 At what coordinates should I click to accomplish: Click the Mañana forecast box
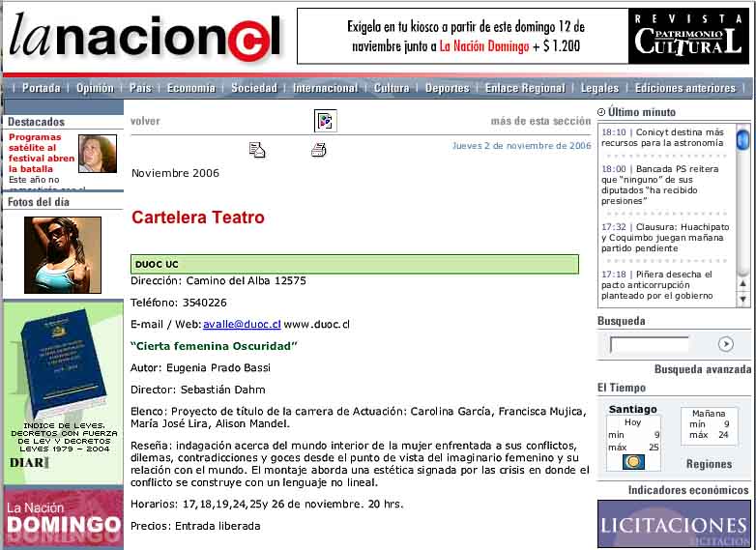pos(710,425)
